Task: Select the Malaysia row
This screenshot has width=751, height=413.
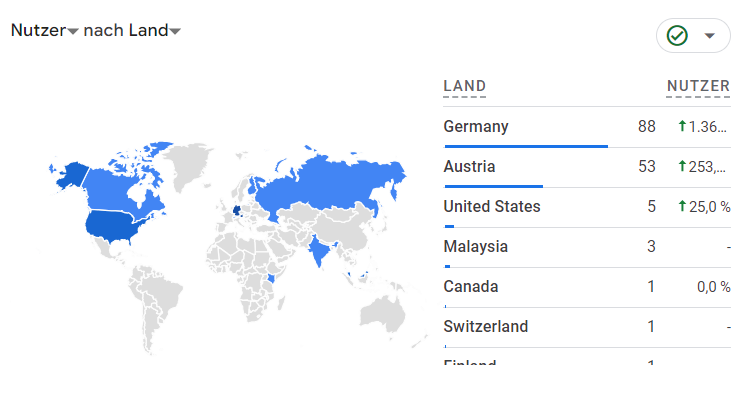Action: coord(587,247)
